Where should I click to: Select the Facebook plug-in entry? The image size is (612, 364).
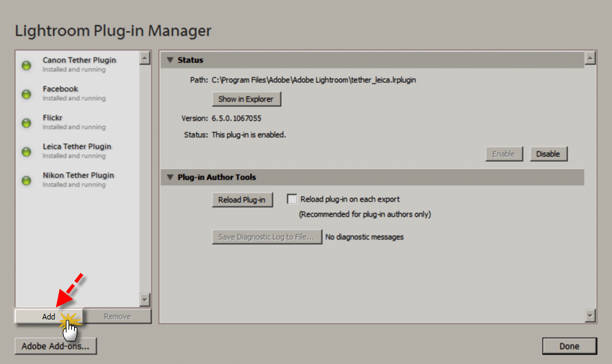77,93
